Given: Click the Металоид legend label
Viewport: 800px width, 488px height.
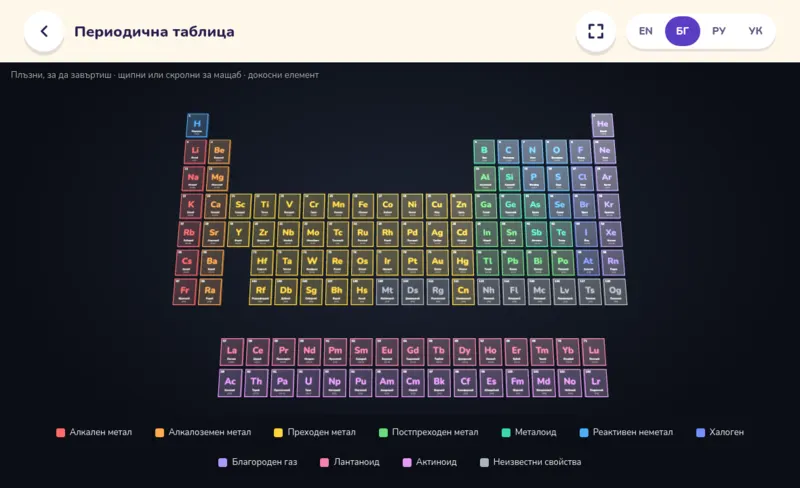Looking at the screenshot, I should coord(535,432).
